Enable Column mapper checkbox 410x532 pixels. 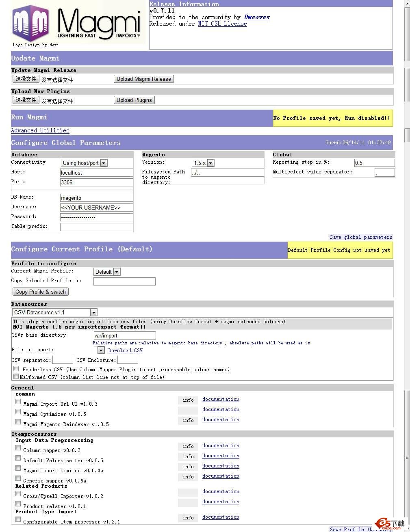(18, 448)
